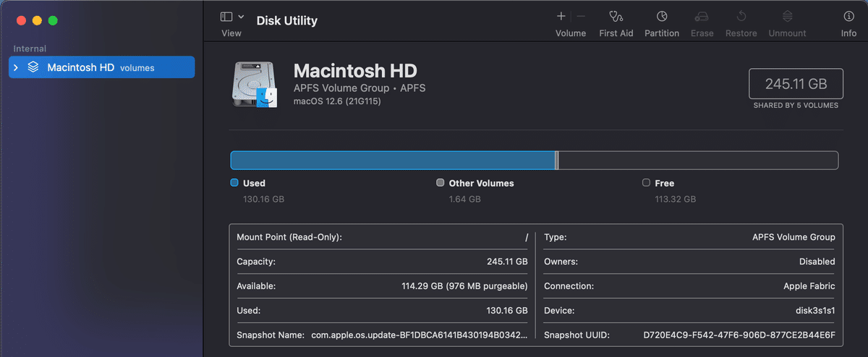The height and width of the screenshot is (357, 868).
Task: Click the 'Internal' sidebar section header
Action: pos(30,49)
